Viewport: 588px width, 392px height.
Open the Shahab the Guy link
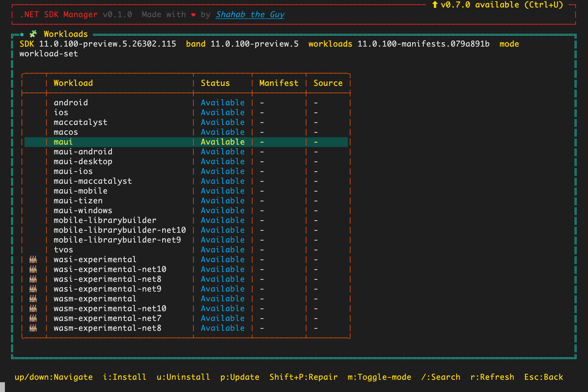(250, 14)
